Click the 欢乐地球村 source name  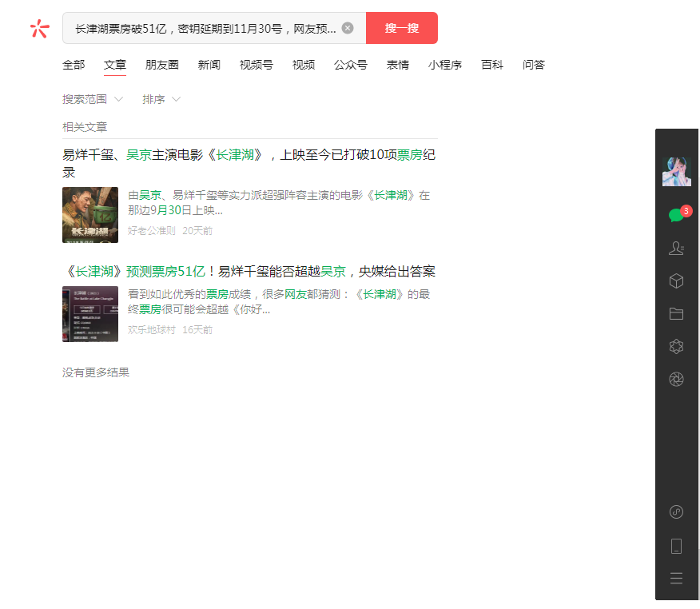pyautogui.click(x=151, y=330)
